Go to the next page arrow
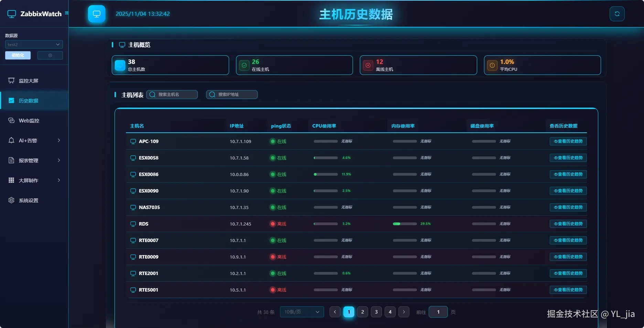The width and height of the screenshot is (644, 328). click(x=404, y=312)
